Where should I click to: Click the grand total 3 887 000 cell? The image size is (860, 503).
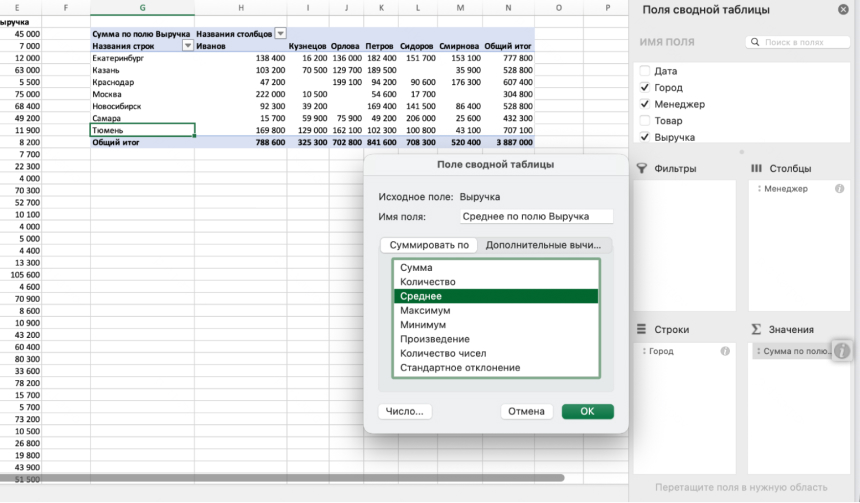point(508,142)
